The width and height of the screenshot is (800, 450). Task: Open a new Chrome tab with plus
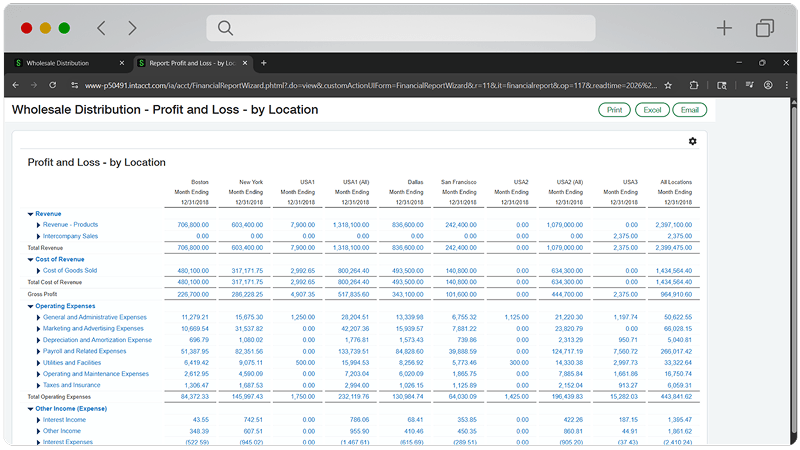tap(264, 63)
